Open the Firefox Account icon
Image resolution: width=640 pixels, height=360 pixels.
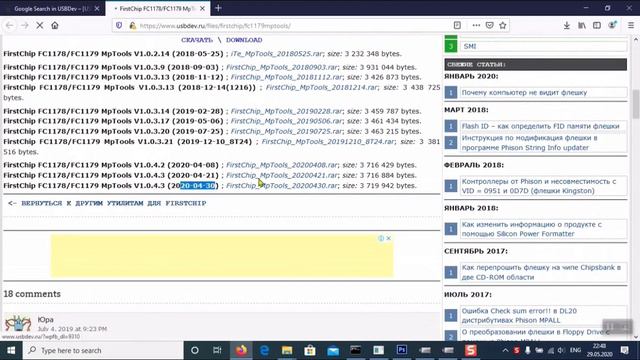tap(612, 25)
